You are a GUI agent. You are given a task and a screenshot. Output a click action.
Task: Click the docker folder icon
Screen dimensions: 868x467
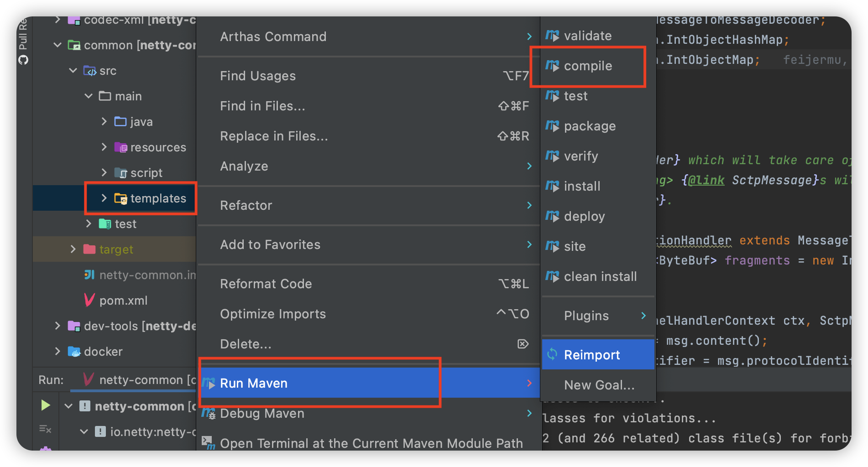(74, 352)
